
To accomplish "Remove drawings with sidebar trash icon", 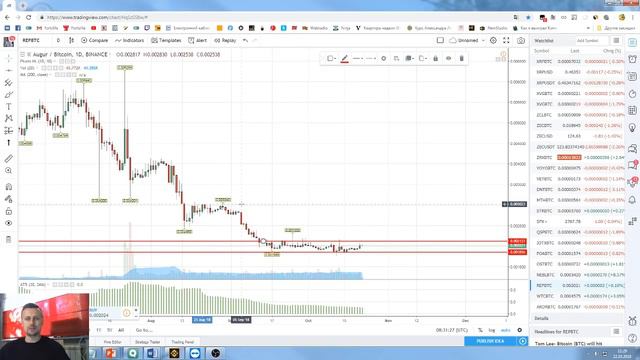I will tap(9, 239).
